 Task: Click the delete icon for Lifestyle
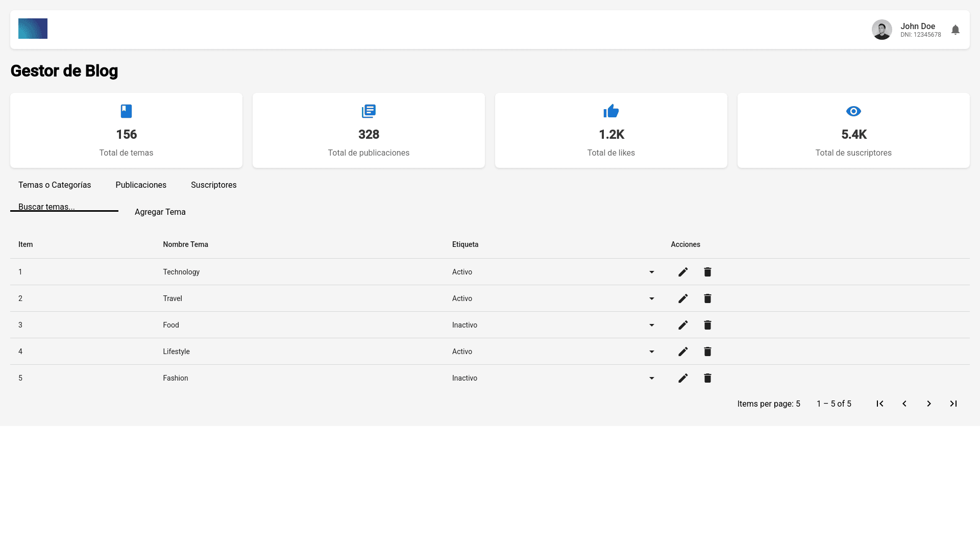707,352
